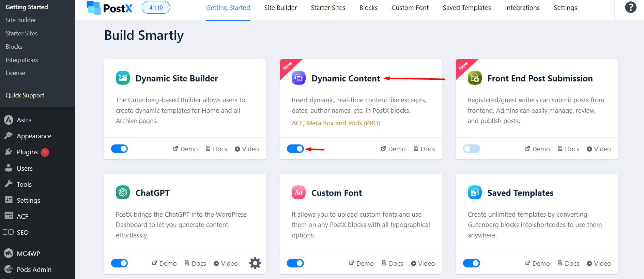Toggle off Dynamic Site Builder switch
644x279 pixels.
(120, 149)
